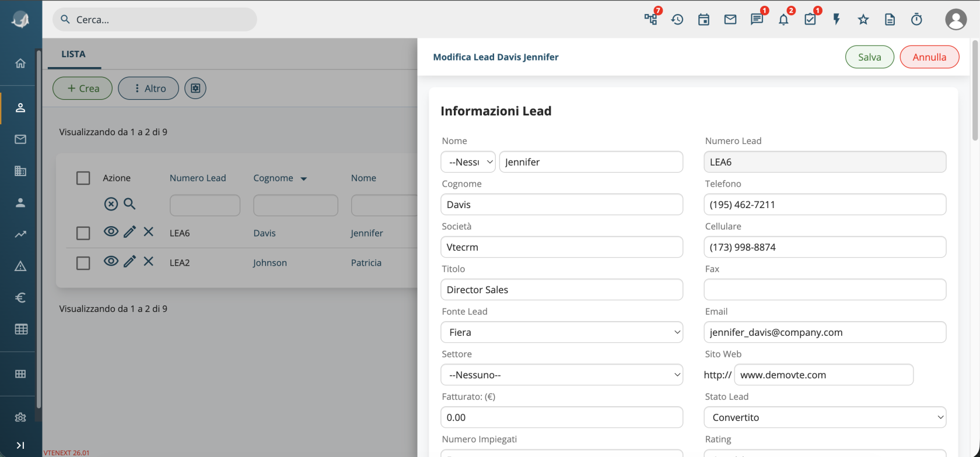The height and width of the screenshot is (457, 980).
Task: Open lead LEA2 link in list
Action: [x=180, y=263]
